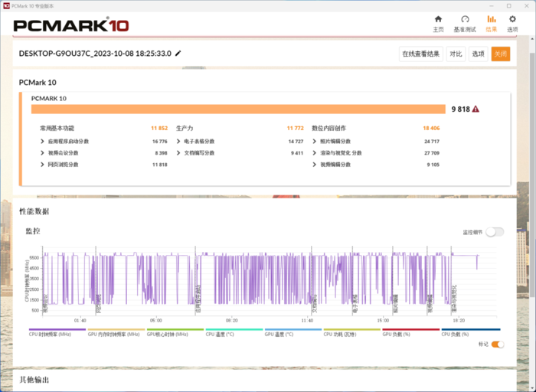Click the orange PCMARK 10 score bar
The height and width of the screenshot is (392, 536).
tap(238, 109)
